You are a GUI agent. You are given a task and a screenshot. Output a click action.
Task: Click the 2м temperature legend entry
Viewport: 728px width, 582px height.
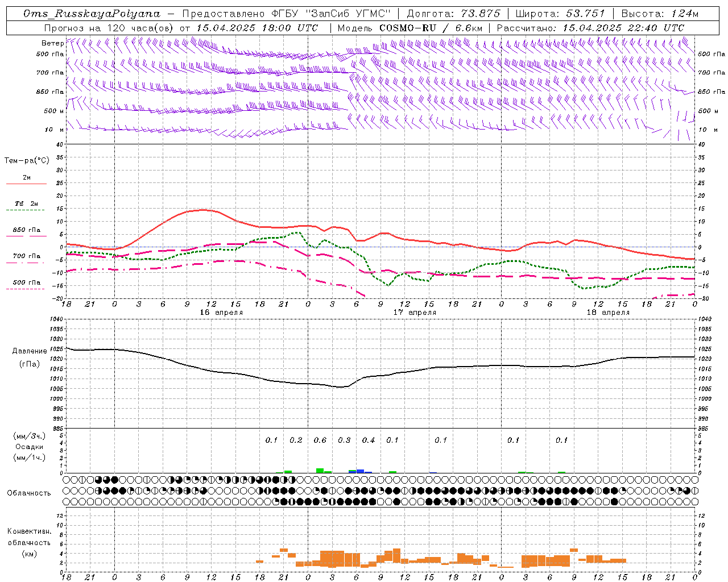(x=27, y=177)
